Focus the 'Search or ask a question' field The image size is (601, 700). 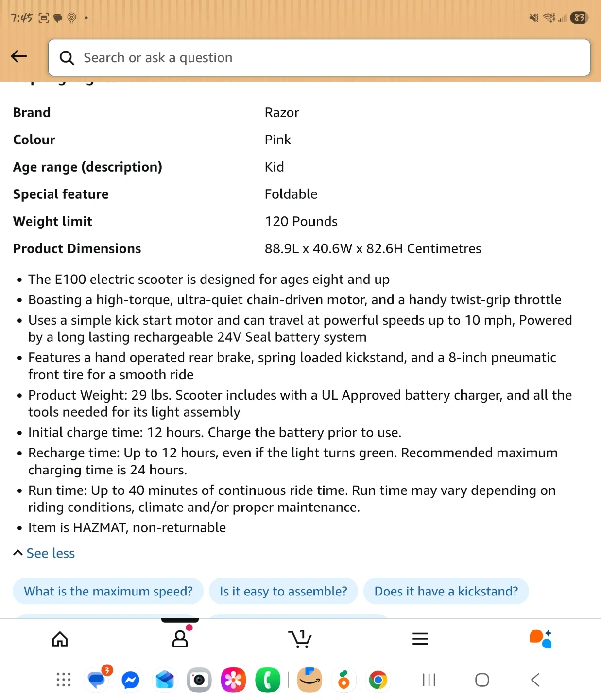(319, 58)
